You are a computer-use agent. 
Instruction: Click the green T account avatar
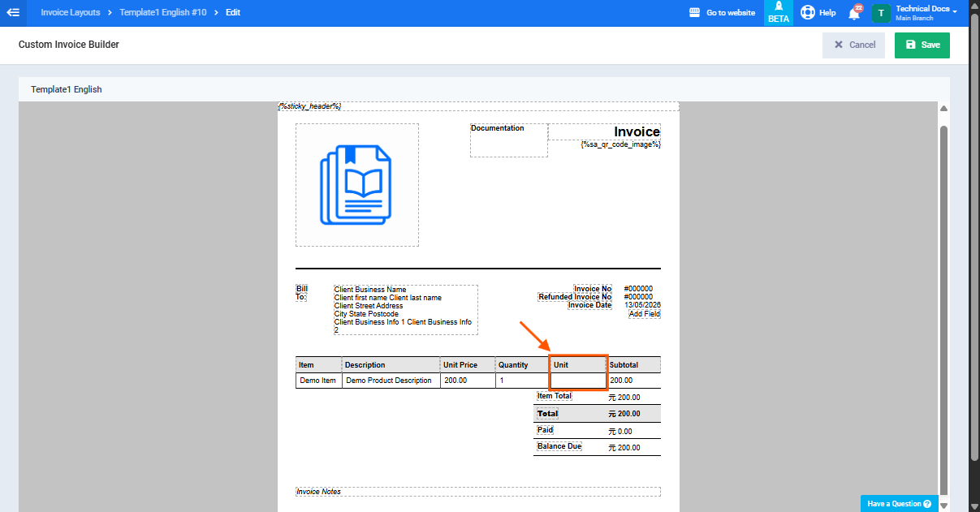click(x=881, y=13)
